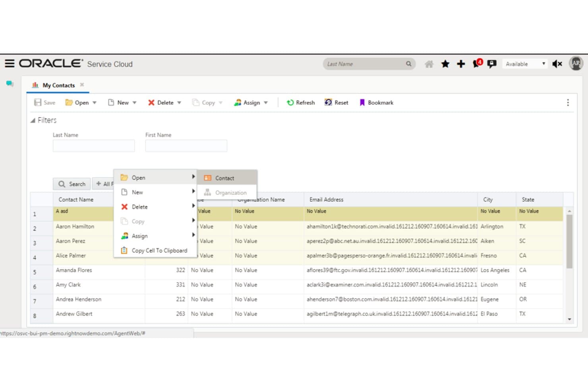This screenshot has width=588, height=392.
Task: Collapse the Filters section
Action: pyautogui.click(x=33, y=120)
